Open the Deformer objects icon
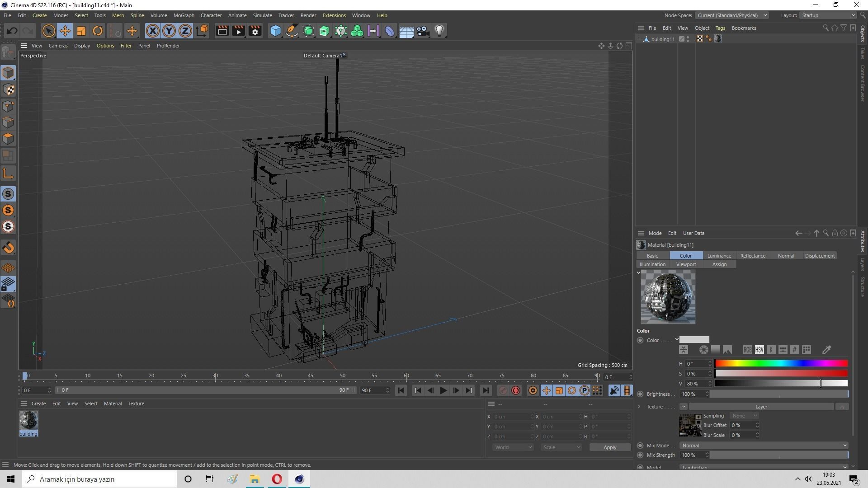This screenshot has height=488, width=868. coord(390,31)
